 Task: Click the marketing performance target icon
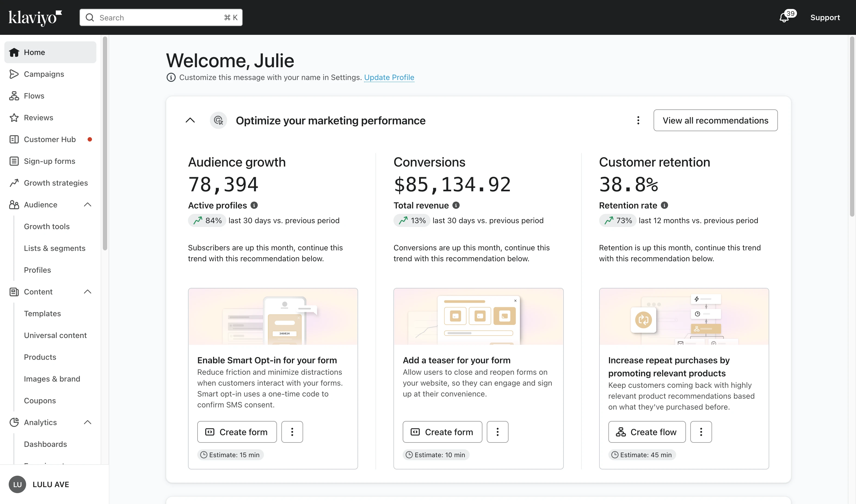[218, 120]
